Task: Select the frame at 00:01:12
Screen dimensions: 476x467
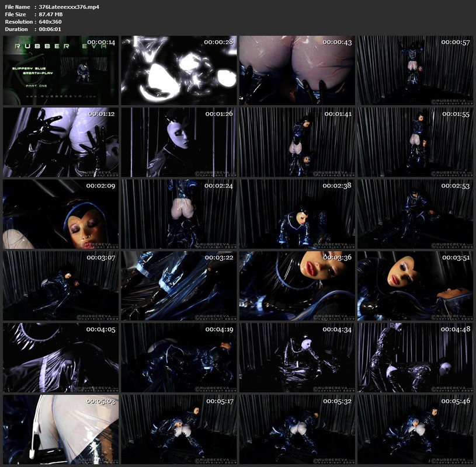Action: (61, 142)
